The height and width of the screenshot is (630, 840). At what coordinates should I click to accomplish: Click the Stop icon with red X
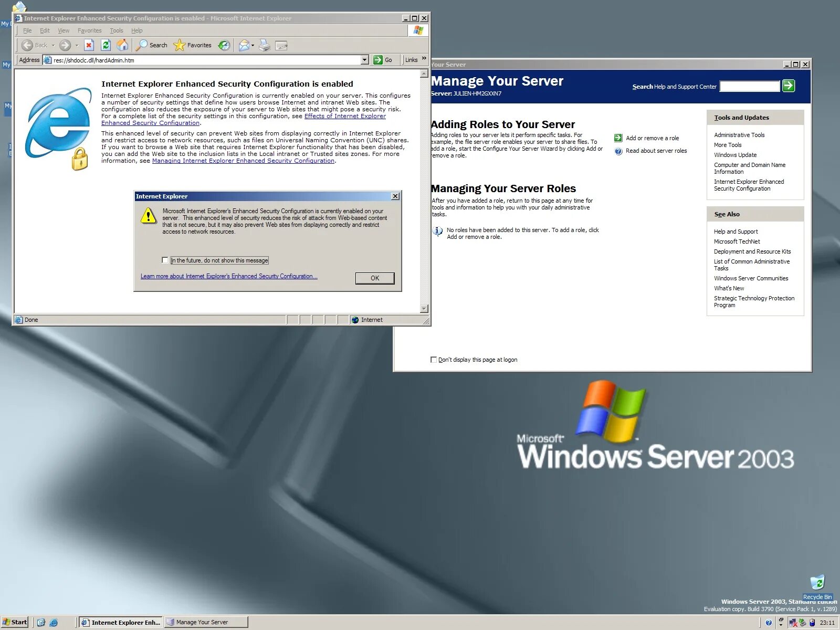pyautogui.click(x=89, y=45)
